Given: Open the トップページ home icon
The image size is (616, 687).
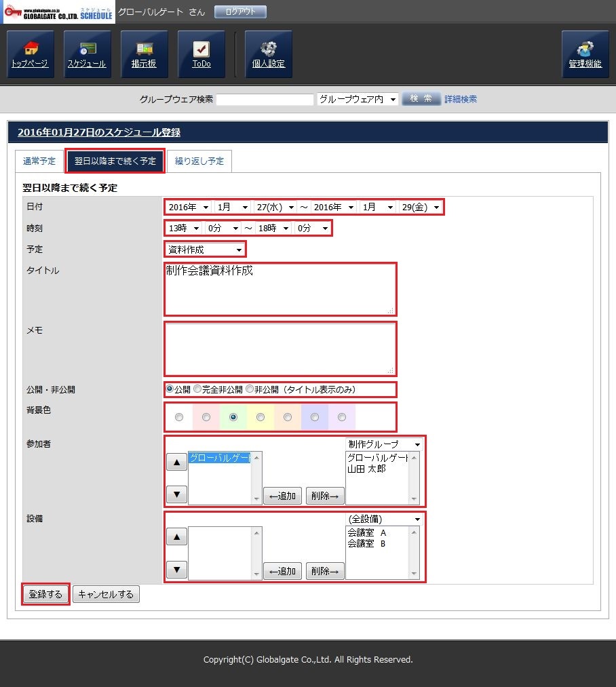Looking at the screenshot, I should point(30,54).
